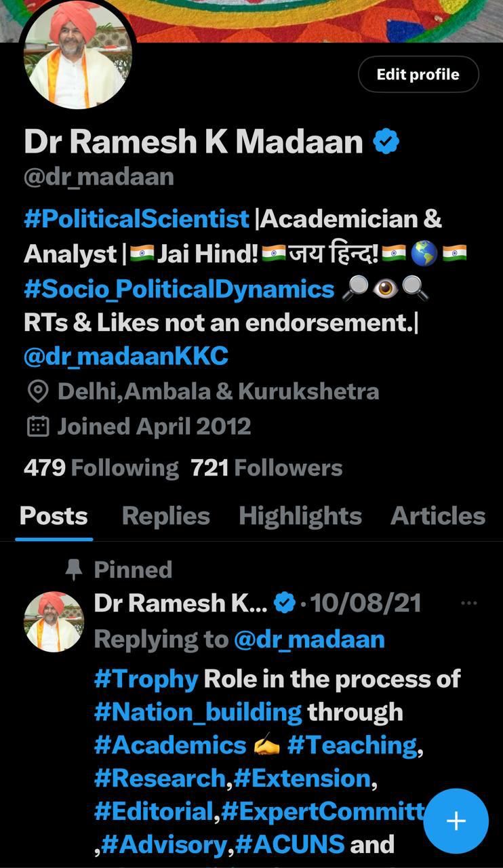Screen dimensions: 503x868
Task: Open the pinned post's three-dot menu
Action: click(x=468, y=603)
